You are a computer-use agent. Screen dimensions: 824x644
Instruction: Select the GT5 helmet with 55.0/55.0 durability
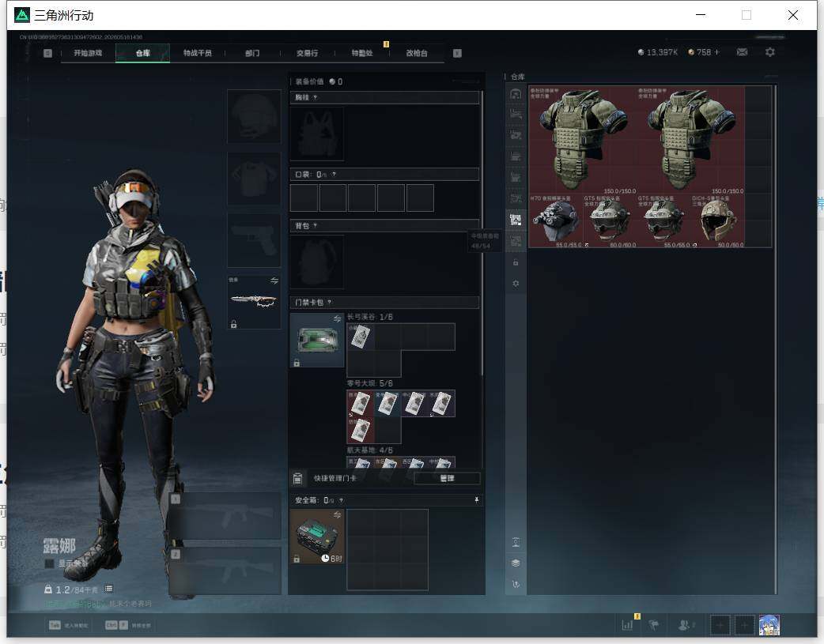tap(663, 220)
